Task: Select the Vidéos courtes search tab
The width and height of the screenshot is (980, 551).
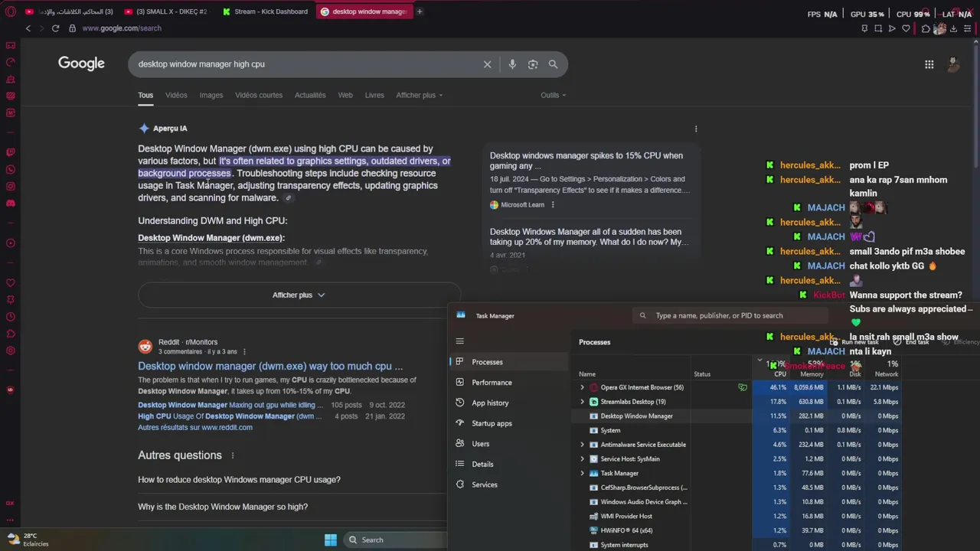Action: [x=259, y=95]
